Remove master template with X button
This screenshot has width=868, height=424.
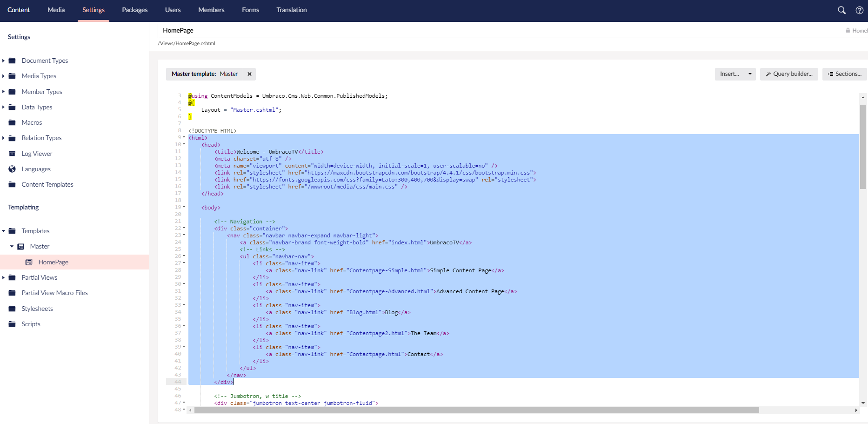click(249, 74)
